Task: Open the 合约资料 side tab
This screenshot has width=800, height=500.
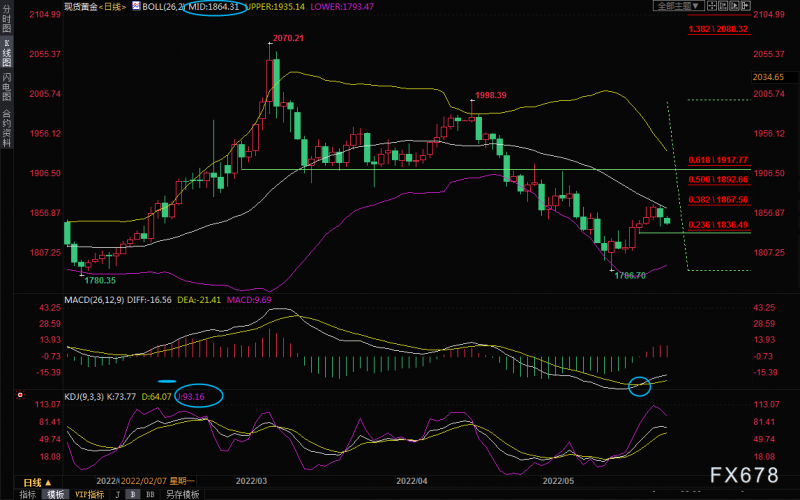Action: tap(6, 128)
